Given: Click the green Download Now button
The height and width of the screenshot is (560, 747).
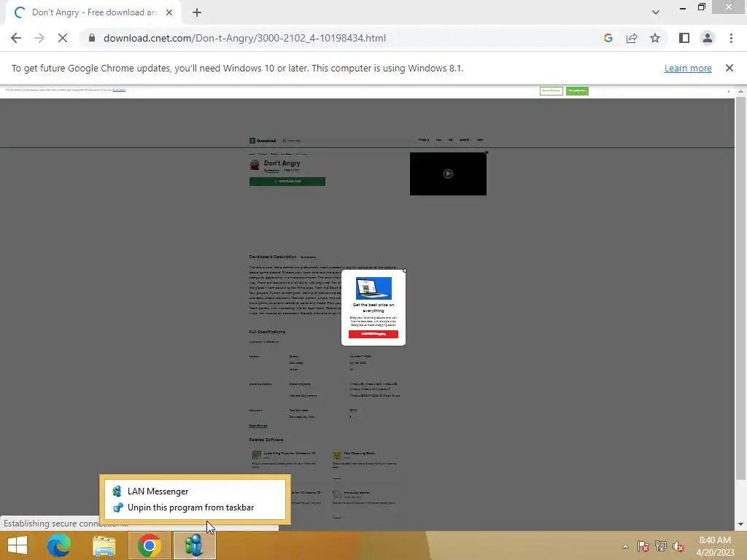Looking at the screenshot, I should (x=287, y=182).
